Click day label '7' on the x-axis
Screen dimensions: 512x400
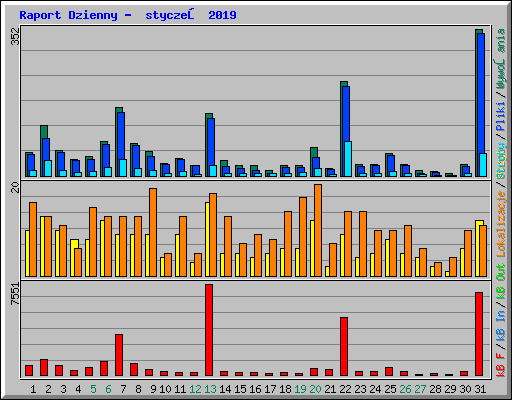(x=123, y=389)
